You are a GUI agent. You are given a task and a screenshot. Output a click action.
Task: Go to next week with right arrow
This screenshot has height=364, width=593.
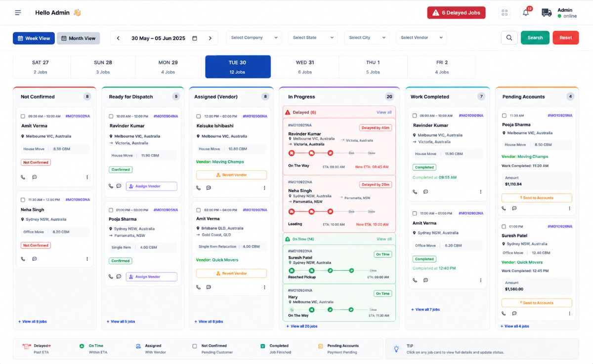coord(210,38)
